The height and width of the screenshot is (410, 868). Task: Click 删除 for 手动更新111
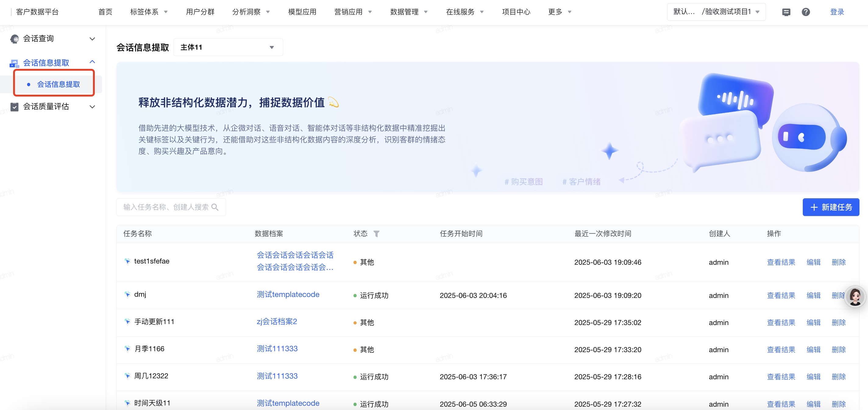pos(838,323)
